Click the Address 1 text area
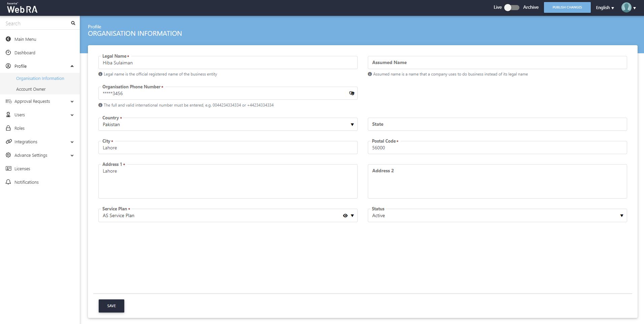This screenshot has width=644, height=324. pyautogui.click(x=228, y=181)
